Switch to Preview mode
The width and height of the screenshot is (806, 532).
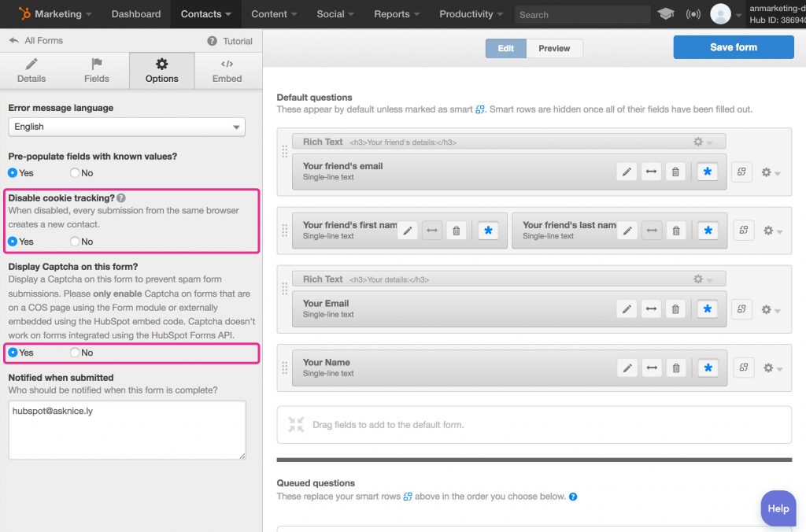click(x=554, y=48)
